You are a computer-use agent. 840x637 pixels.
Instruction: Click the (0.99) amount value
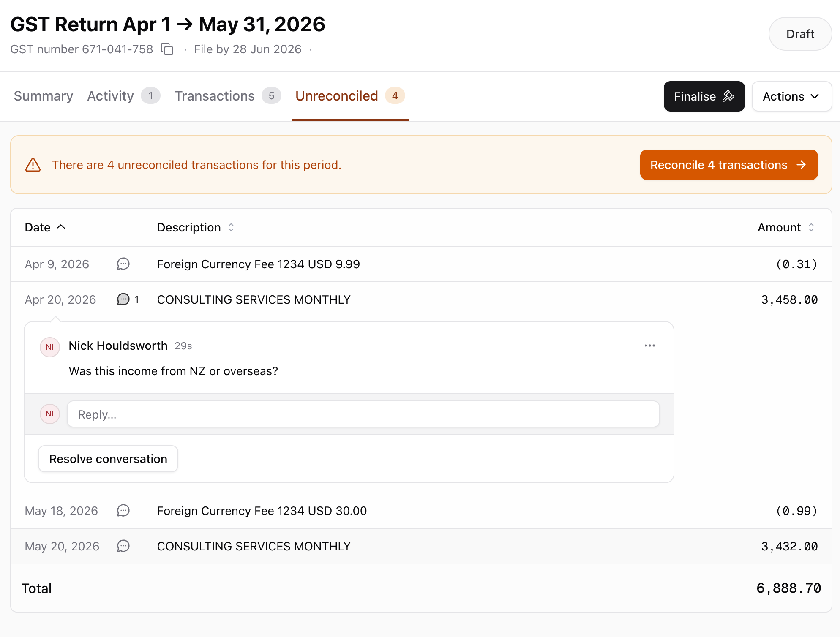796,511
